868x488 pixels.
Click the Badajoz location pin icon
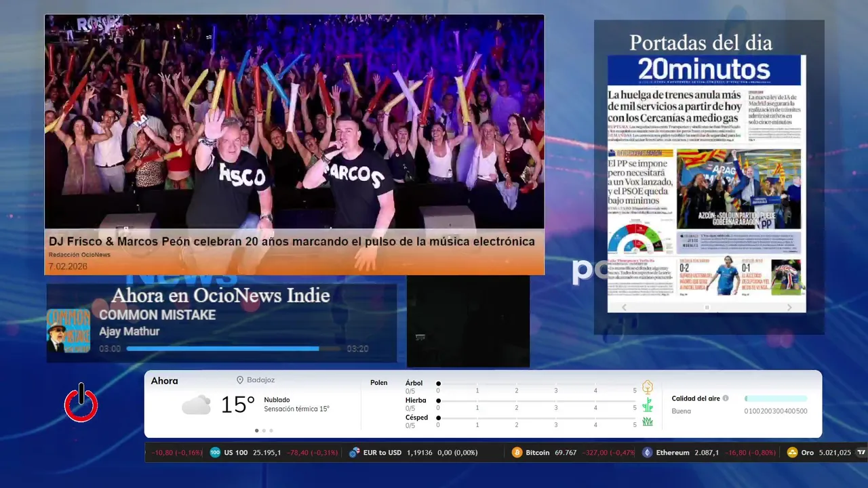[x=240, y=380]
